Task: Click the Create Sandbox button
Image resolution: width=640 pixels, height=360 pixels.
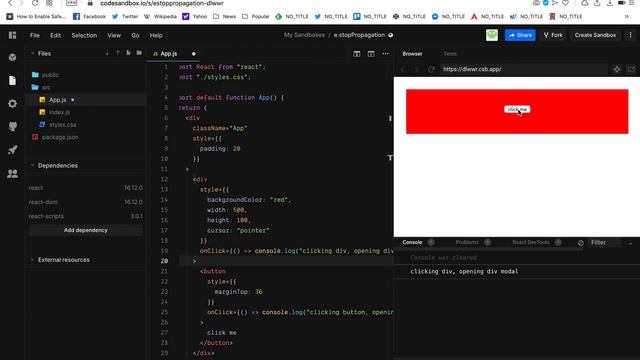Action: point(595,35)
